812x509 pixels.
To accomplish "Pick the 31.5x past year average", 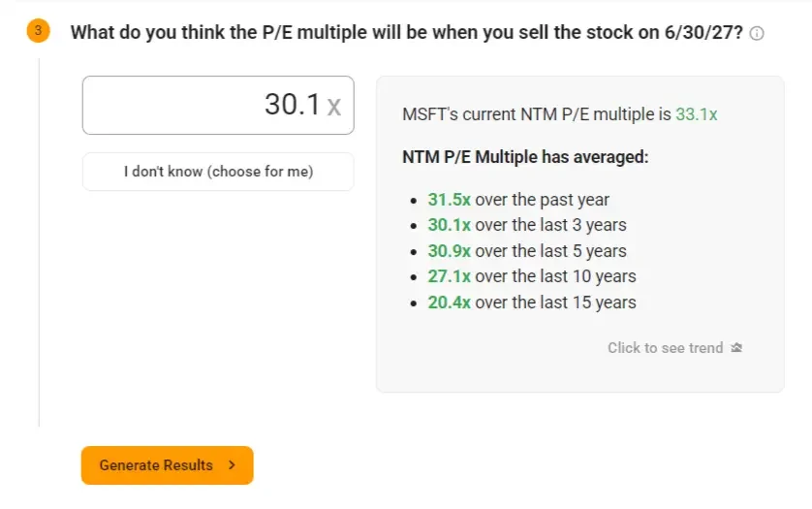I will [x=449, y=200].
